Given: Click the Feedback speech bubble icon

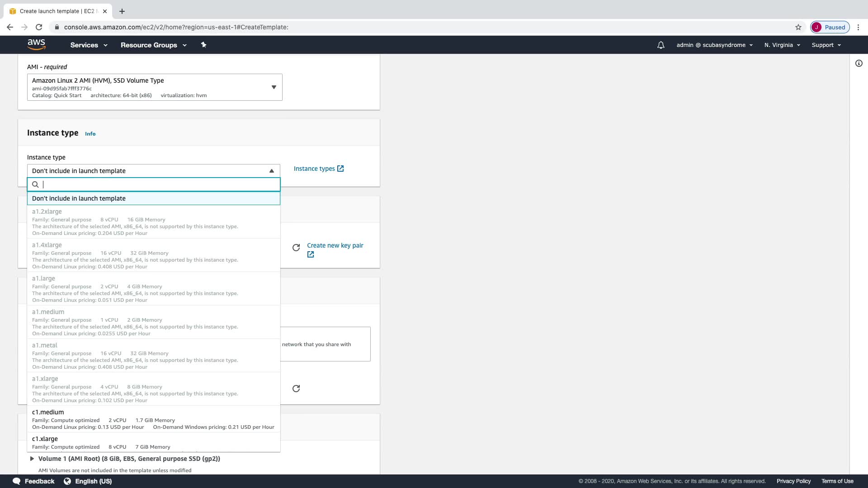Looking at the screenshot, I should coord(17,481).
